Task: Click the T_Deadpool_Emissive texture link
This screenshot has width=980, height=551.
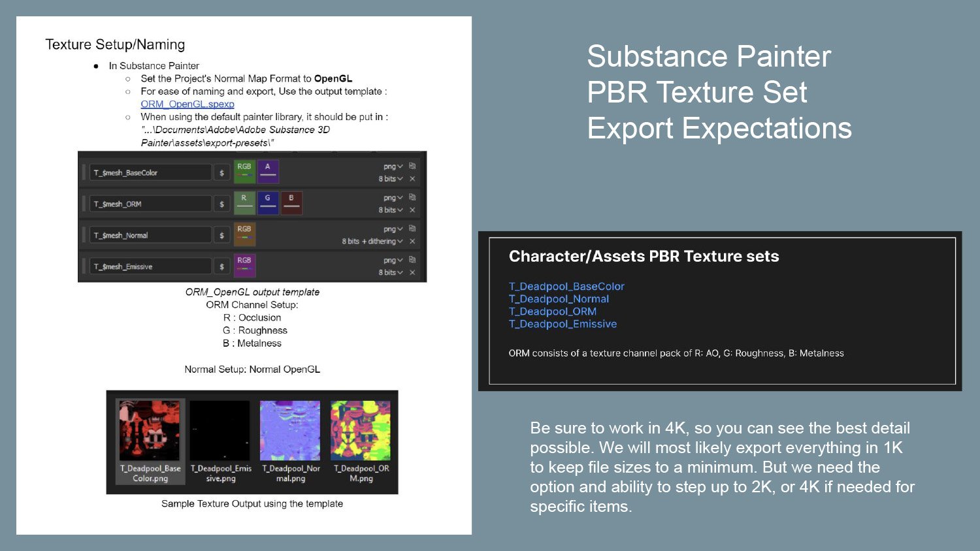Action: 563,324
